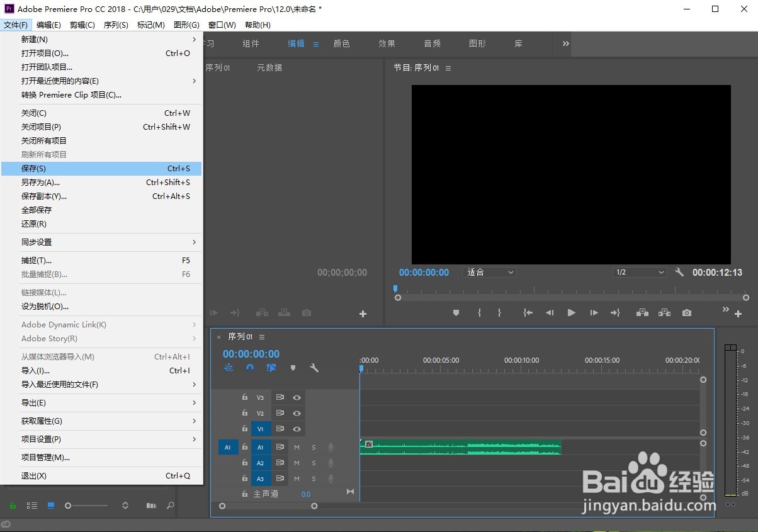Mute track A3

coord(297,479)
